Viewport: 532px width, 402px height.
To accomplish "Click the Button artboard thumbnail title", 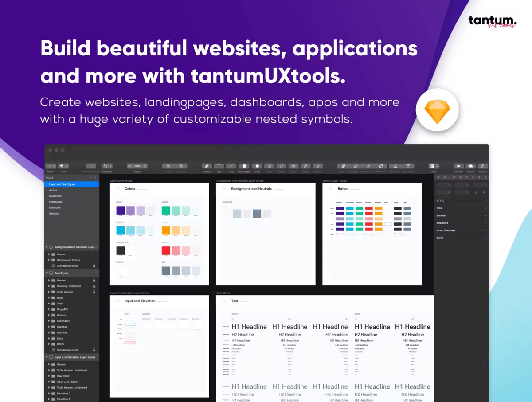I will click(343, 189).
